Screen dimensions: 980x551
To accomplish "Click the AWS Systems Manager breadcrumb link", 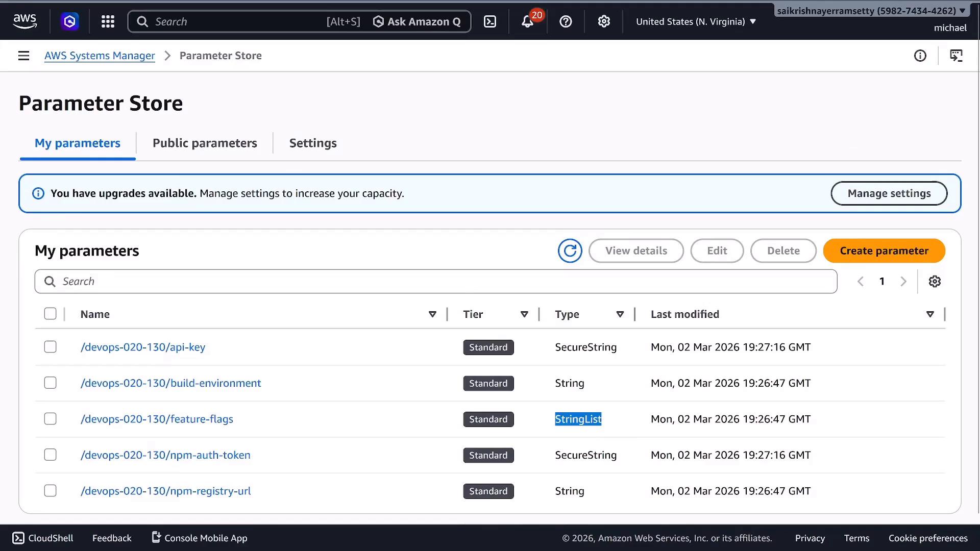I will 100,56.
